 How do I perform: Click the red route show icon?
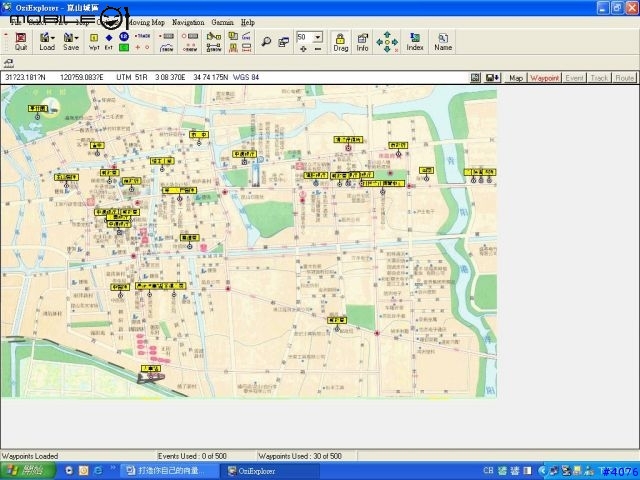190,48
